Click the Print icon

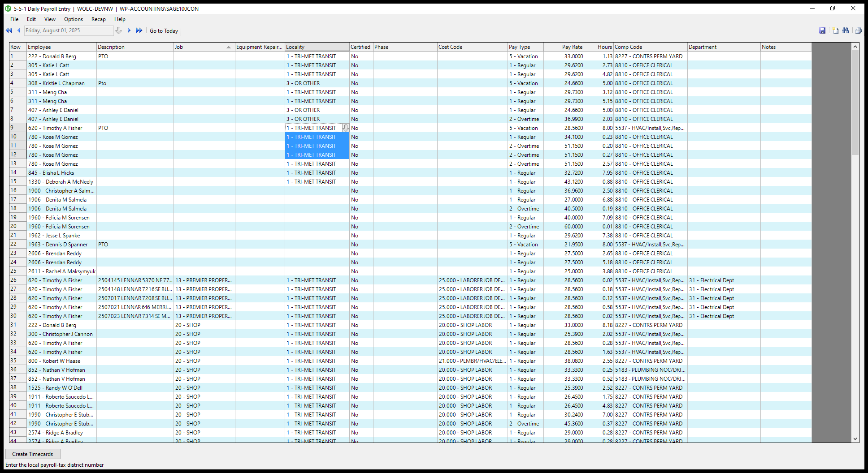858,30
